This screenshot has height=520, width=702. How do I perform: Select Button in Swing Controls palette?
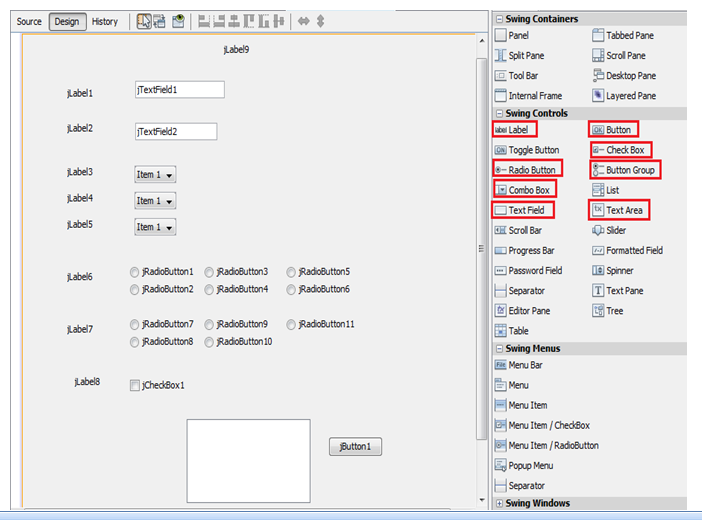613,129
